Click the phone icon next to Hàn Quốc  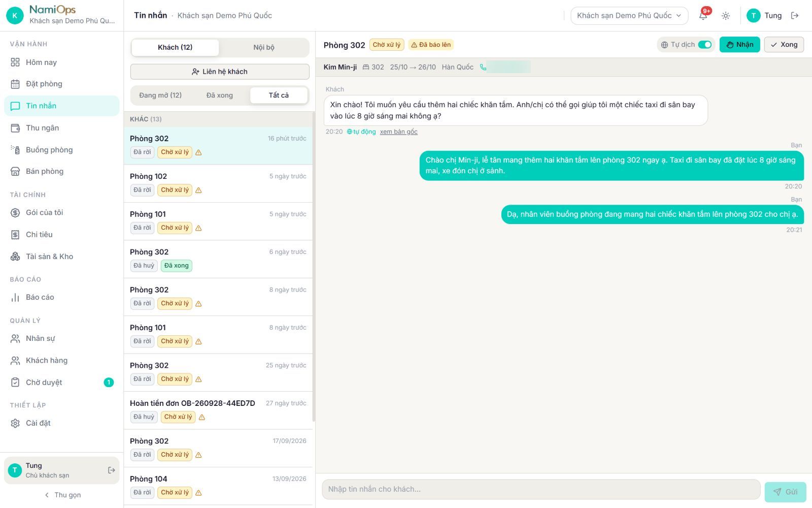(483, 67)
